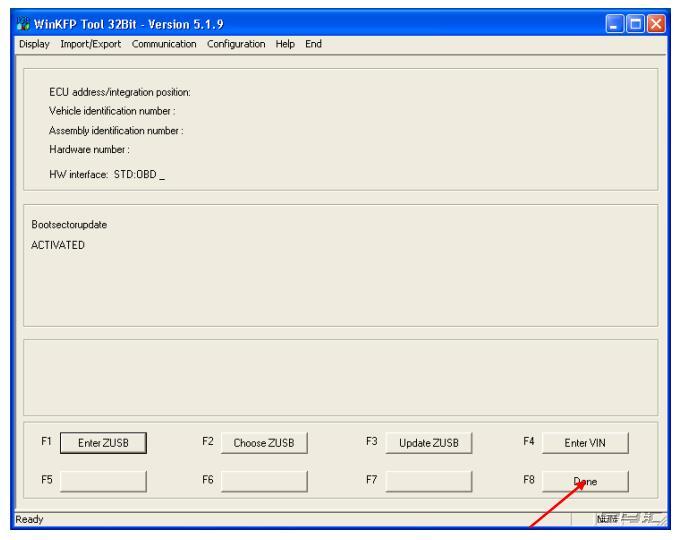Click the ACTIVATED status text
The image size is (677, 540).
coord(58,245)
